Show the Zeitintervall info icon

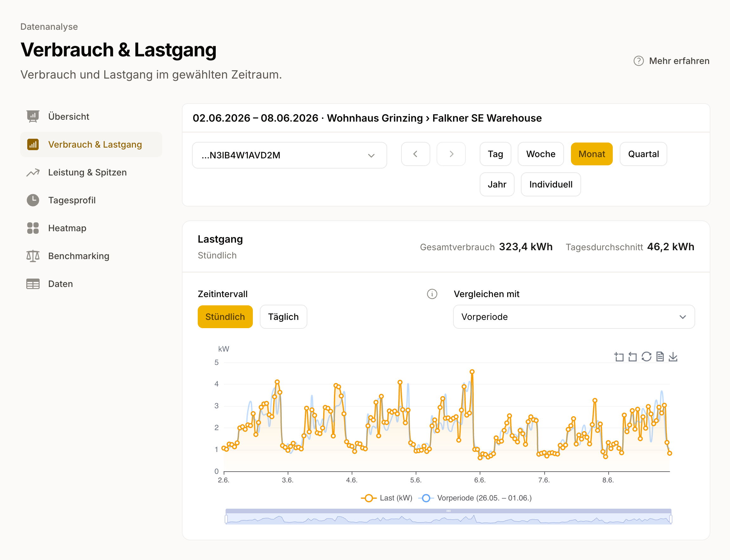(x=432, y=294)
